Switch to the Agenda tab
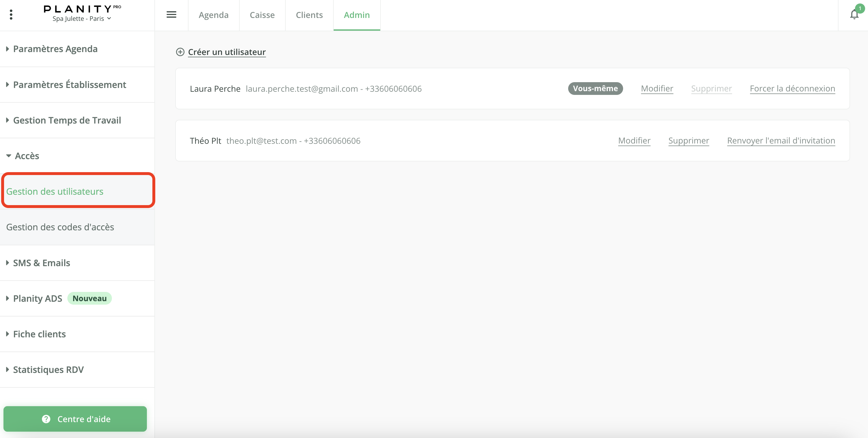 213,15
